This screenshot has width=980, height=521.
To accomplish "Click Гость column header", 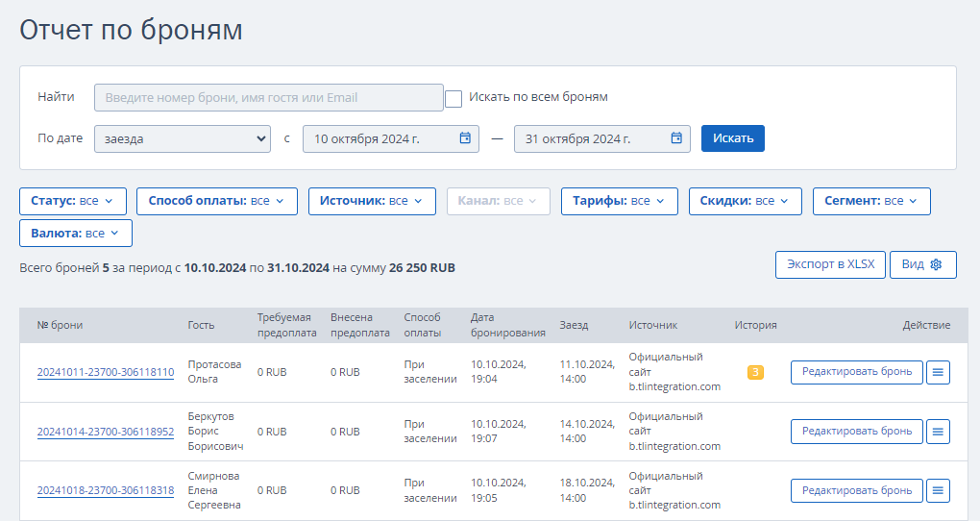I will [x=201, y=325].
